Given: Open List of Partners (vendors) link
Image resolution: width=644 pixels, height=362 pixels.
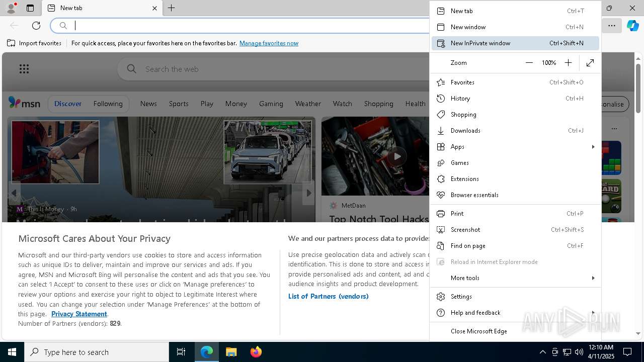Looking at the screenshot, I should [328, 296].
